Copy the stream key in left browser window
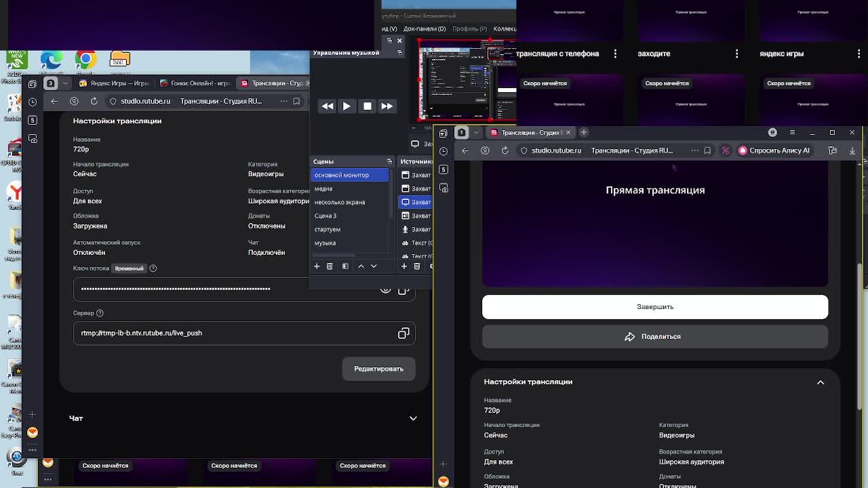This screenshot has height=488, width=868. (x=403, y=289)
